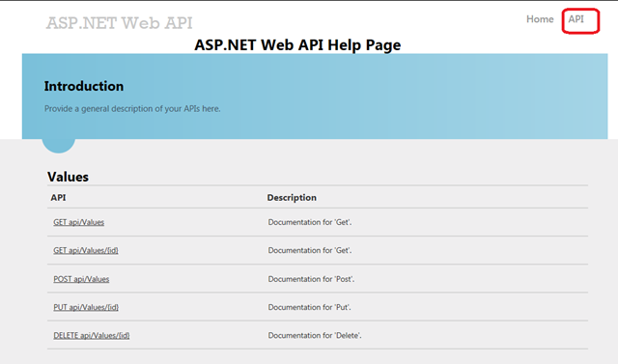Image resolution: width=618 pixels, height=364 pixels.
Task: Click the Description column header
Action: tap(292, 197)
